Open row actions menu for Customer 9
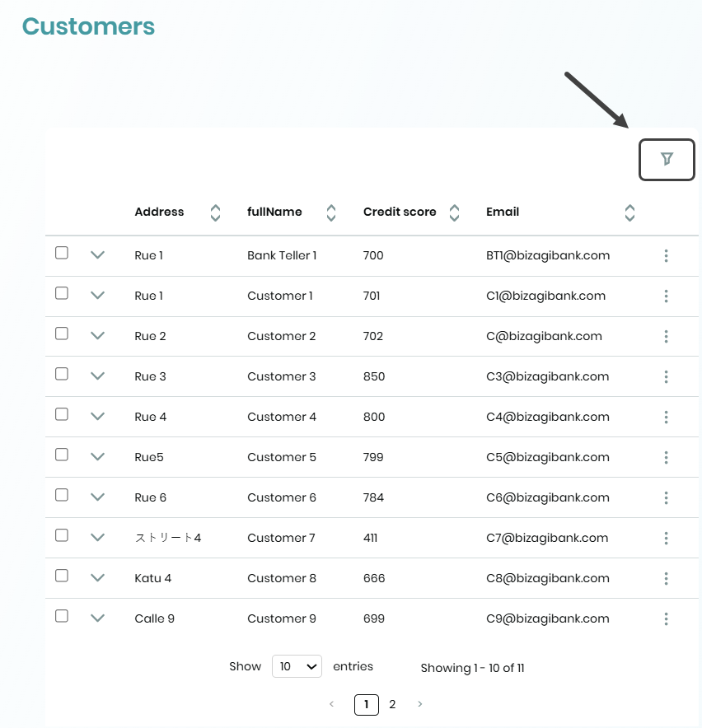This screenshot has height=728, width=702. click(x=666, y=619)
